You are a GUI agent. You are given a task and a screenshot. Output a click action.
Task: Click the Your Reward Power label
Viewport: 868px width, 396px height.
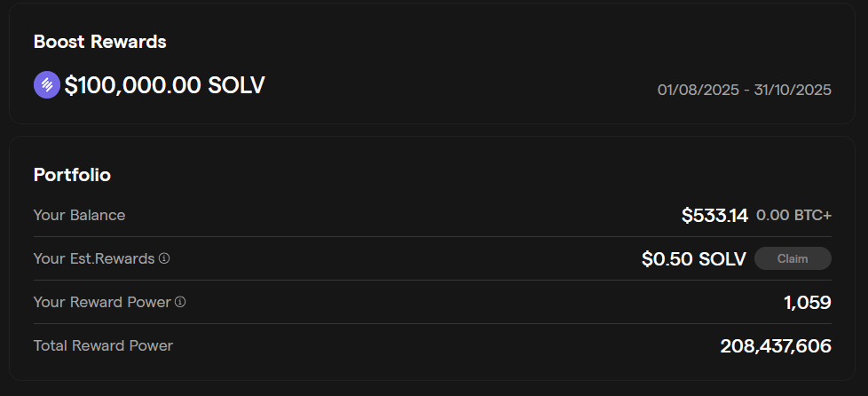pos(102,302)
